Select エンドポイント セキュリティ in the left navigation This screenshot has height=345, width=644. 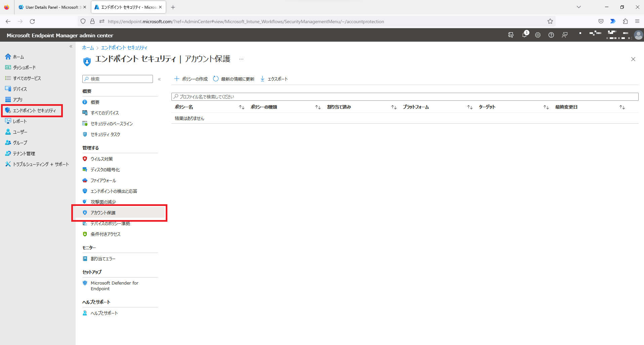(31, 111)
